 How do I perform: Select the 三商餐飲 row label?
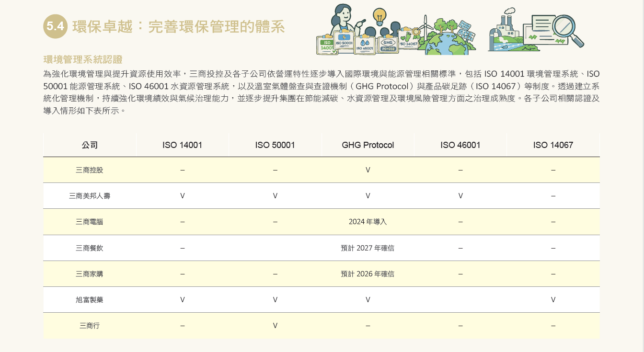click(90, 248)
